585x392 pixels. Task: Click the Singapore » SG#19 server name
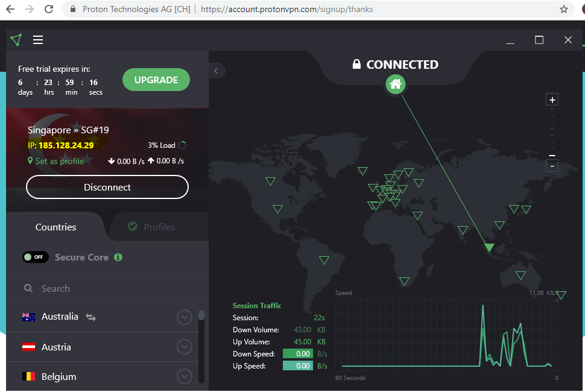click(x=68, y=130)
